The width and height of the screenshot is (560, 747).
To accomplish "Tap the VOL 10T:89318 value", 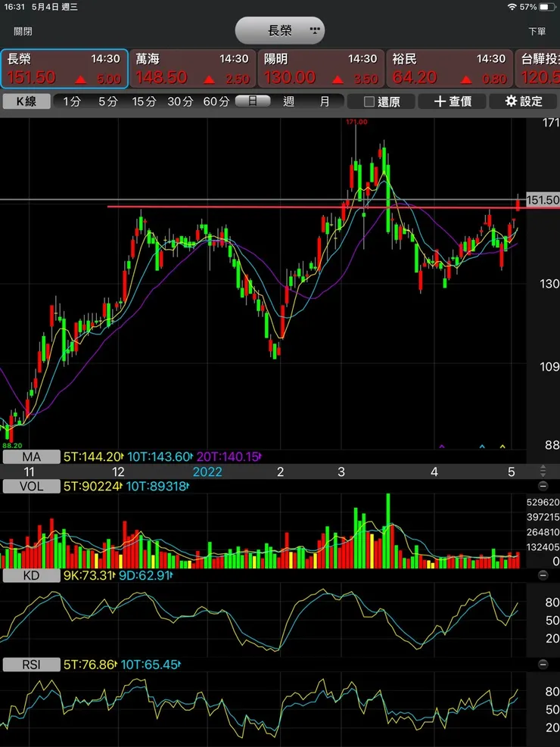I will (157, 487).
